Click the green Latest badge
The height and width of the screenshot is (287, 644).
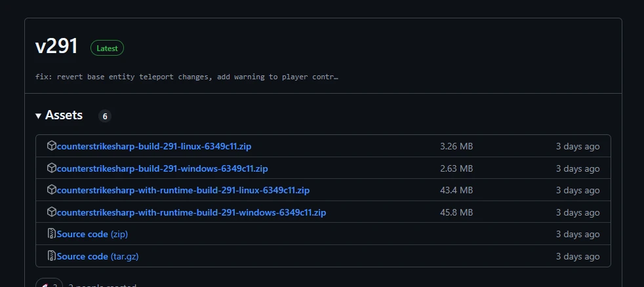pyautogui.click(x=107, y=48)
